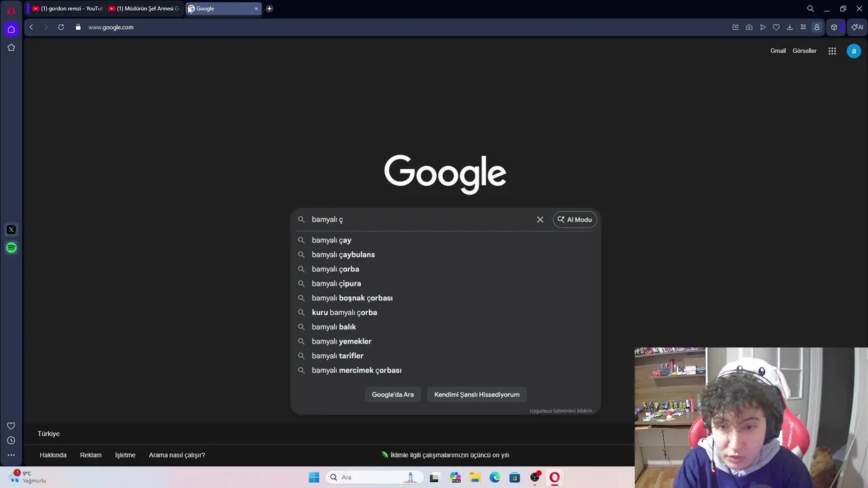Viewport: 868px width, 488px height.
Task: Open Google apps grid icon
Action: [x=832, y=51]
